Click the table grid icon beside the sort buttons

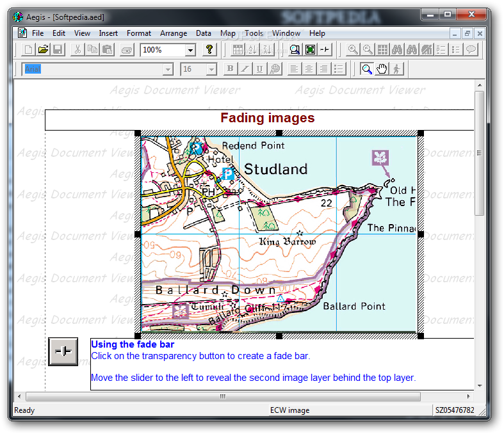point(238,50)
